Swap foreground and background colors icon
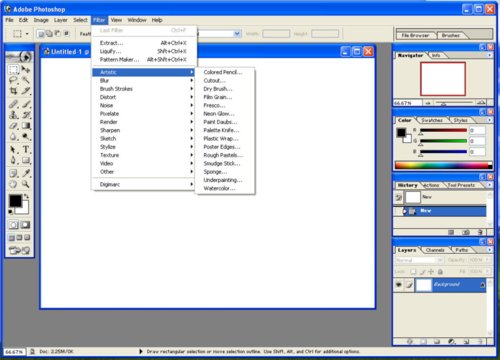The width and height of the screenshot is (500, 360). (26, 197)
